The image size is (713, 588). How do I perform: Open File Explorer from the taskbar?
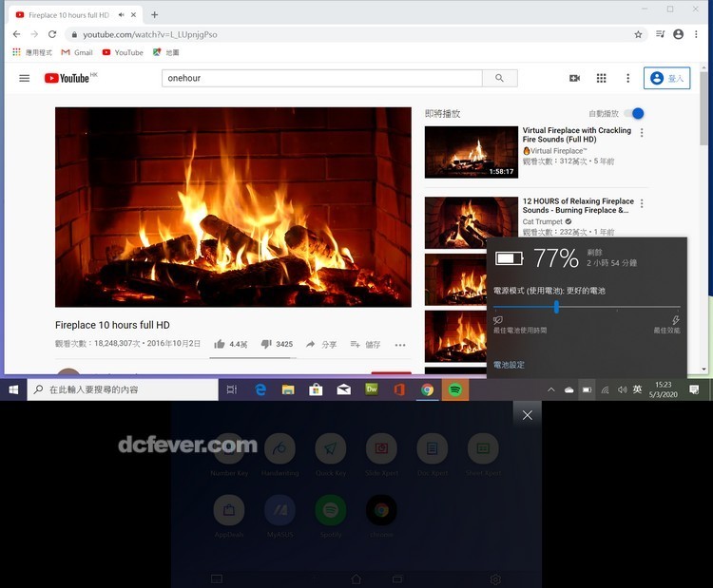click(x=288, y=389)
